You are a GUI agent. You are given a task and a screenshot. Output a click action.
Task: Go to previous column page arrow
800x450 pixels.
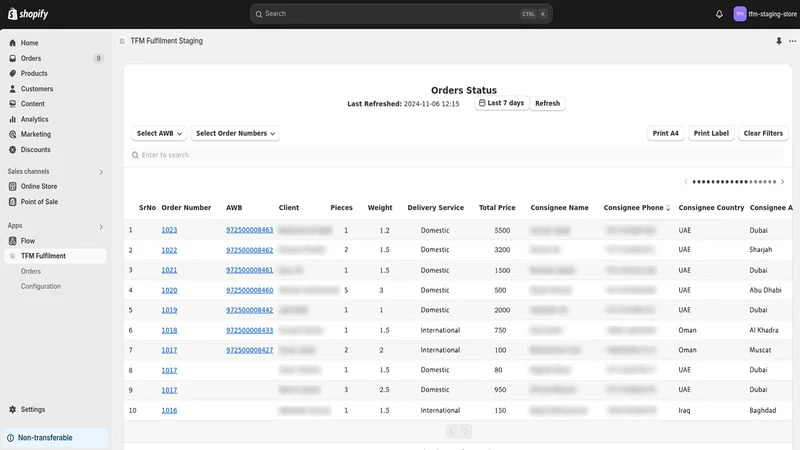point(686,182)
